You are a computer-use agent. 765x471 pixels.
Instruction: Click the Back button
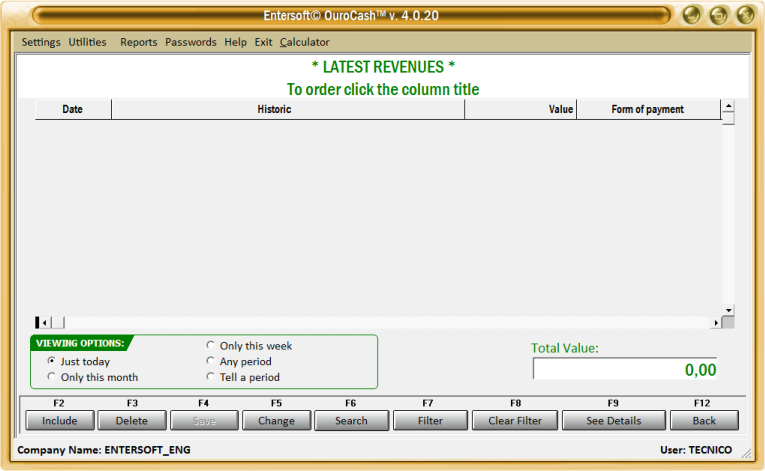coord(704,420)
